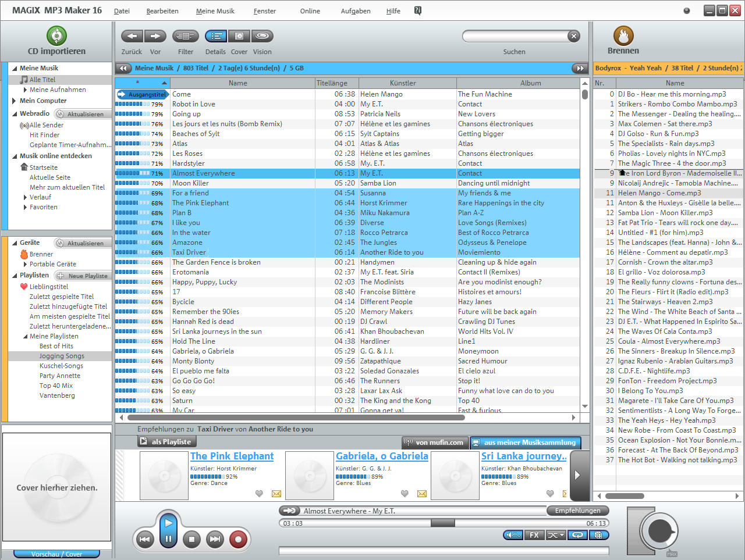The height and width of the screenshot is (560, 745).
Task: Click the right double-arrow in library header
Action: pos(580,68)
